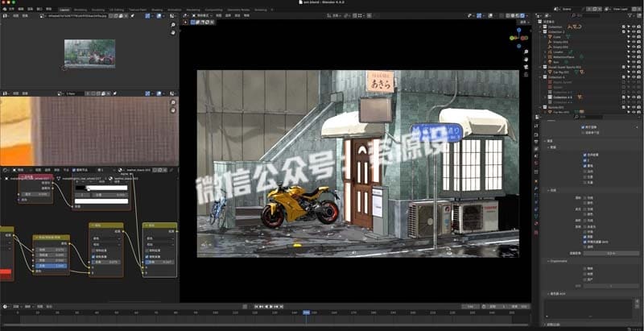Select the Ducati Super Sports 950 collection
This screenshot has width=644, height=331.
pos(564,67)
